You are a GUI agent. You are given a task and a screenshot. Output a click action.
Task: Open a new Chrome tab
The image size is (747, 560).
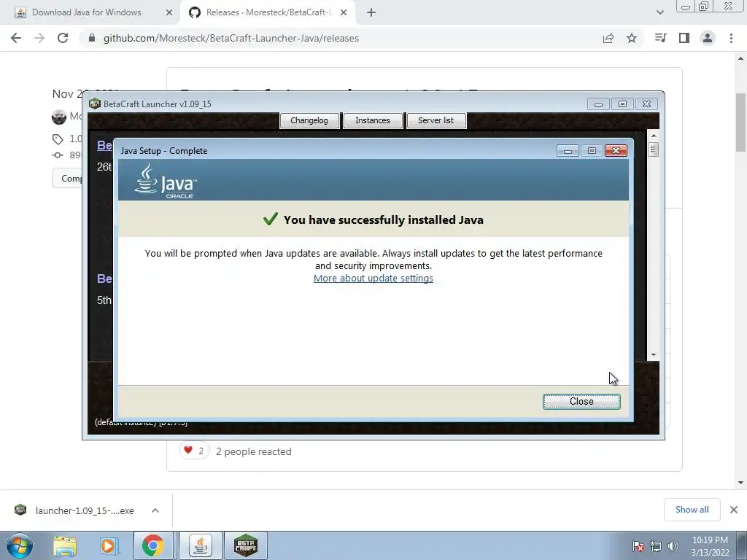coord(371,13)
